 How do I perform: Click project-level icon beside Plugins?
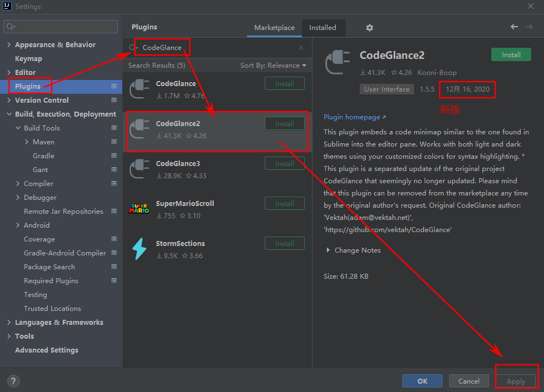114,86
